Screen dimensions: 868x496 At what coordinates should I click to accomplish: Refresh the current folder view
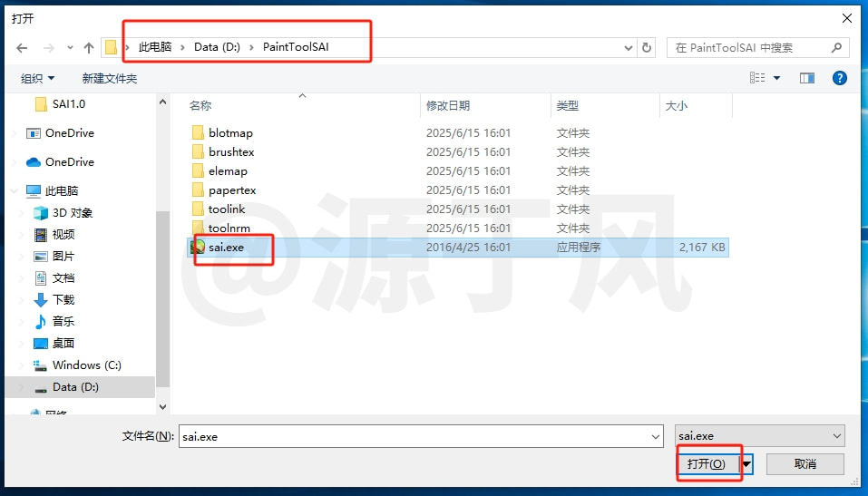pyautogui.click(x=647, y=48)
